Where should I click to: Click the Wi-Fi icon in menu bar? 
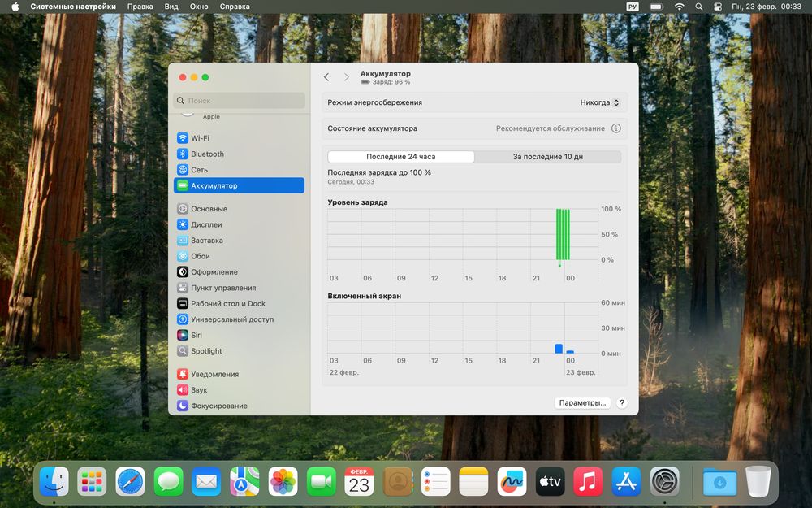680,7
